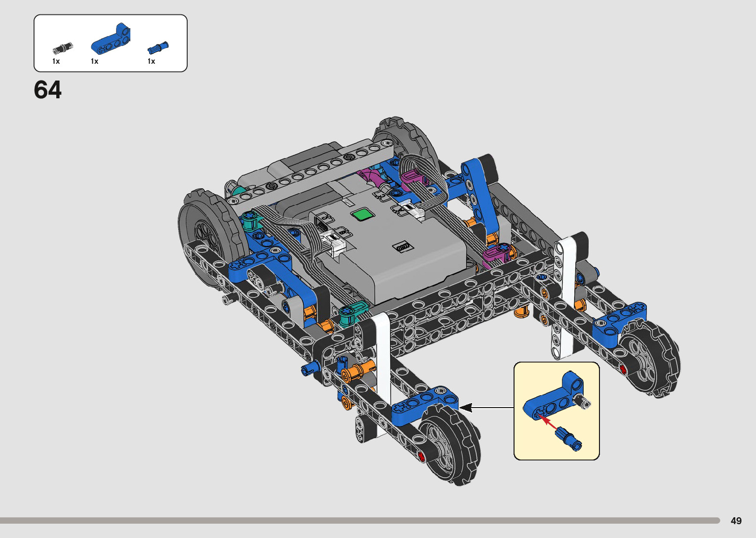Click the black pin in the parts list
Image resolution: width=756 pixels, height=538 pixels.
(63, 48)
